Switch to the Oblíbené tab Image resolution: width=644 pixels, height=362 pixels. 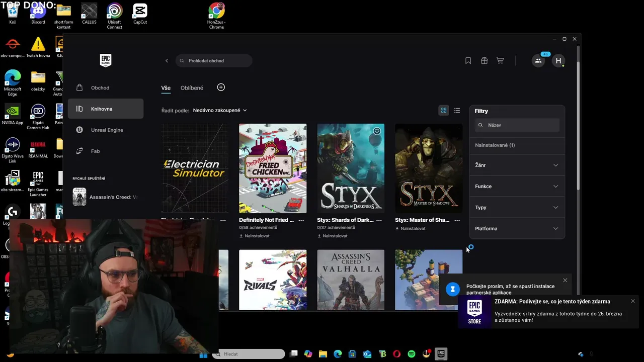[x=192, y=88]
